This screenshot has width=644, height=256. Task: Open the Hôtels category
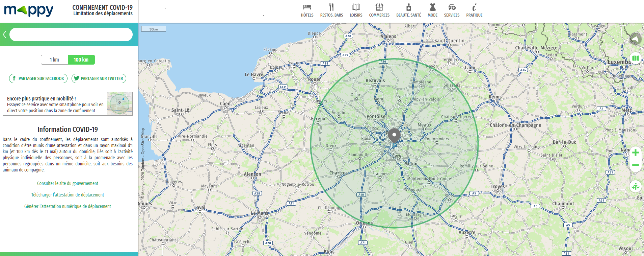(x=307, y=10)
